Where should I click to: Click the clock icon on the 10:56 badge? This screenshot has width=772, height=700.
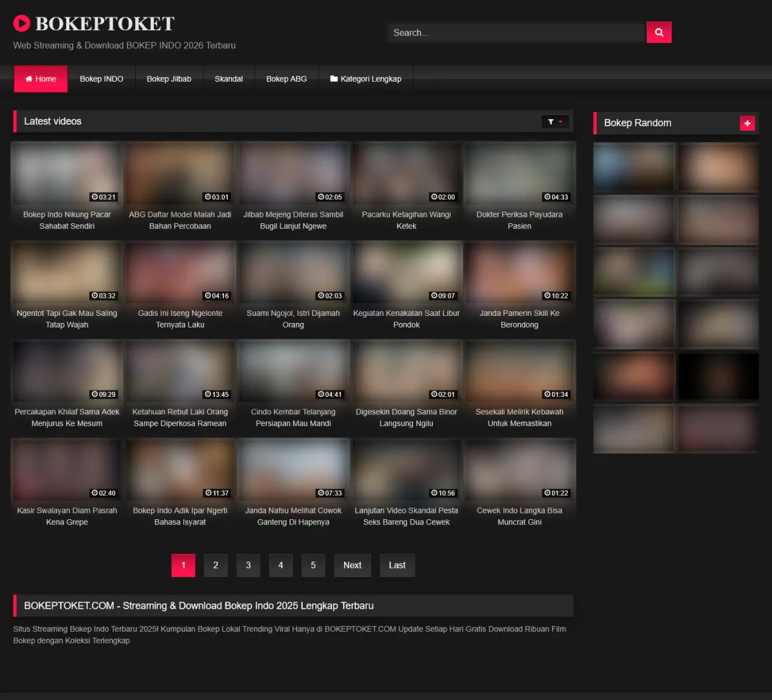coord(434,493)
